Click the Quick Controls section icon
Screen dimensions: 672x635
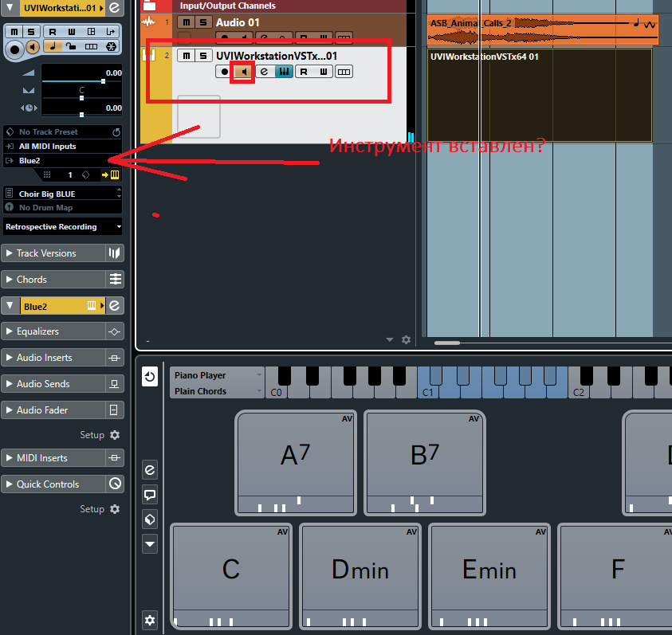pos(115,484)
